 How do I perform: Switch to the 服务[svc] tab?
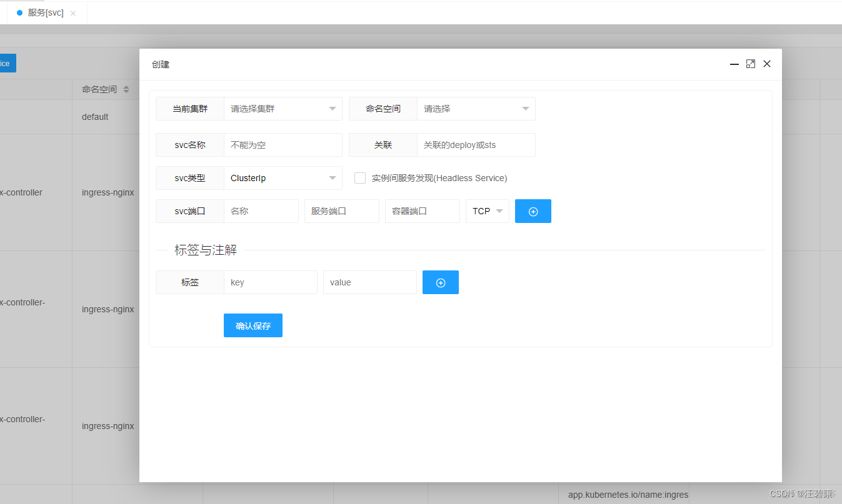[46, 12]
